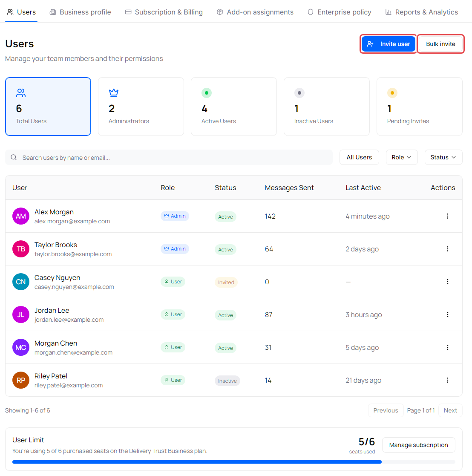
Task: Open actions menu for Morgan Chen
Action: pyautogui.click(x=447, y=347)
